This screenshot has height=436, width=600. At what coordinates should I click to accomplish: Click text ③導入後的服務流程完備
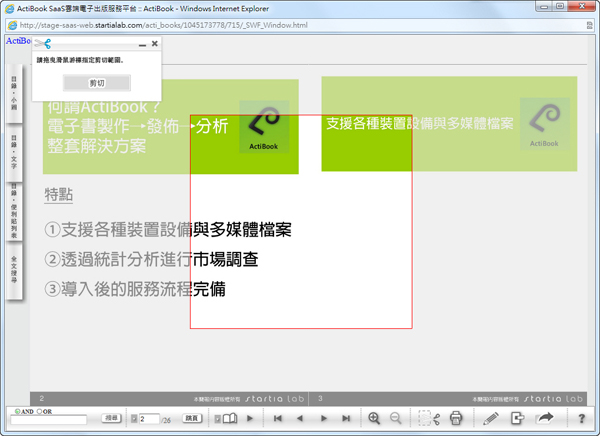tap(135, 289)
